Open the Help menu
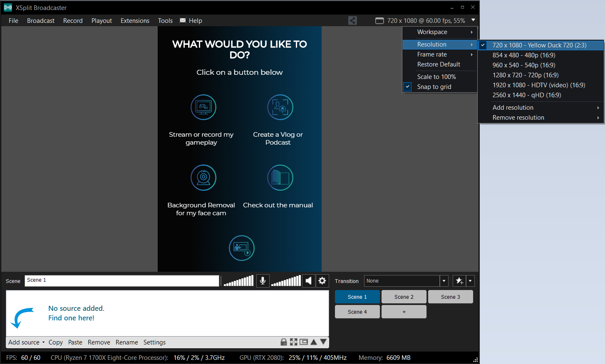The width and height of the screenshot is (605, 364). 195,21
